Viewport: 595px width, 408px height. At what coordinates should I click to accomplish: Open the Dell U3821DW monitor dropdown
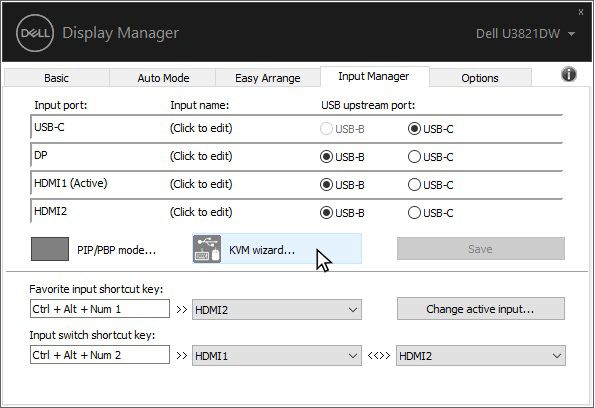tap(526, 33)
